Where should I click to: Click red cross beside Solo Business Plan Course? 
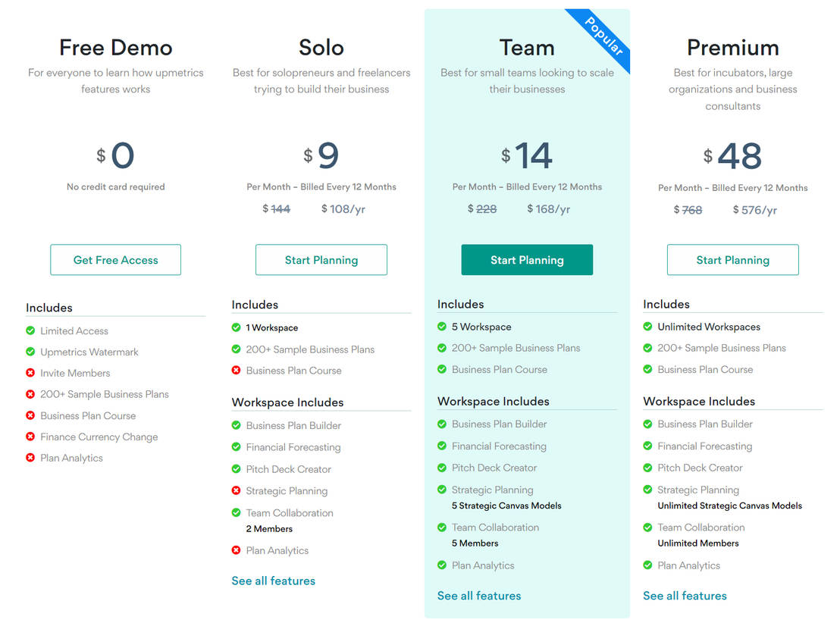(x=237, y=370)
